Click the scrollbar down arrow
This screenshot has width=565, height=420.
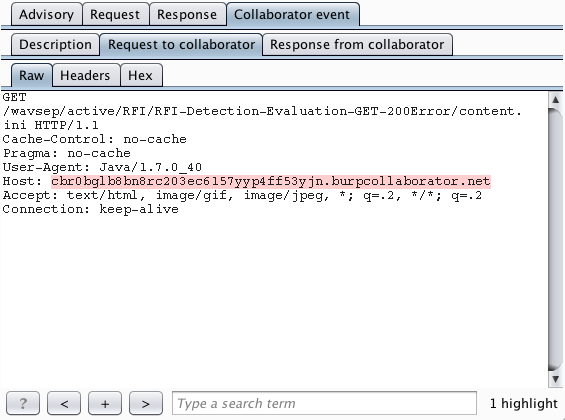tap(555, 379)
